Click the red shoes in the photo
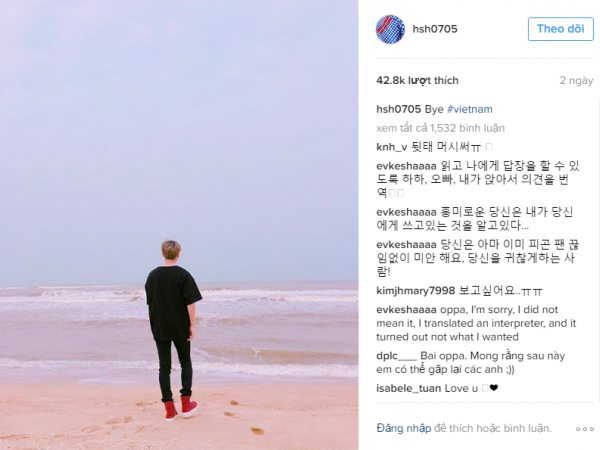600x450 pixels. tap(180, 408)
